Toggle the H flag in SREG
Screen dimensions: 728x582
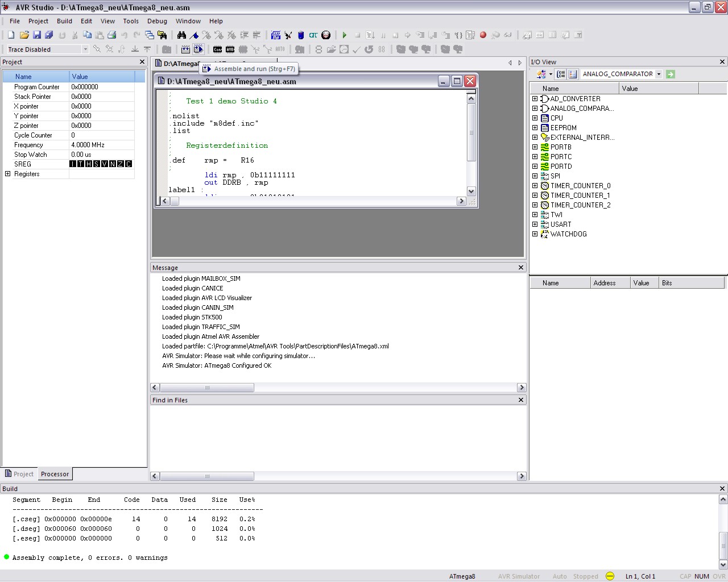coord(89,164)
